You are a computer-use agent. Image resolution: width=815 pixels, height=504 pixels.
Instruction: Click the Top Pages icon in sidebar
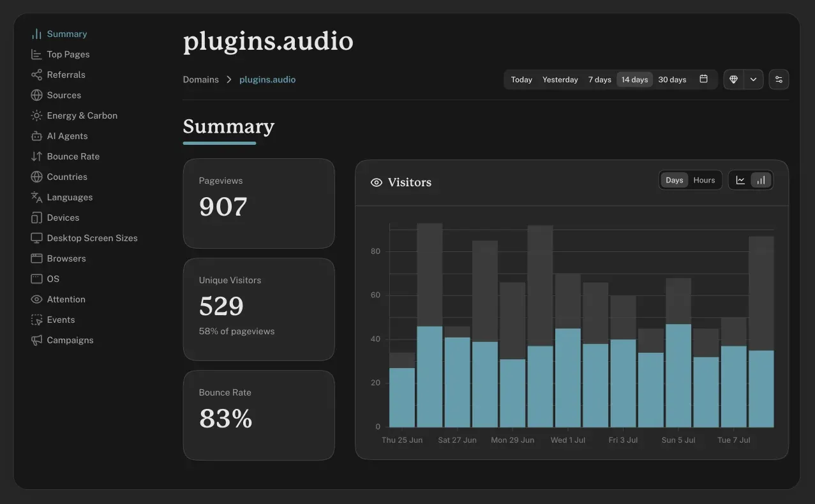[x=36, y=54]
